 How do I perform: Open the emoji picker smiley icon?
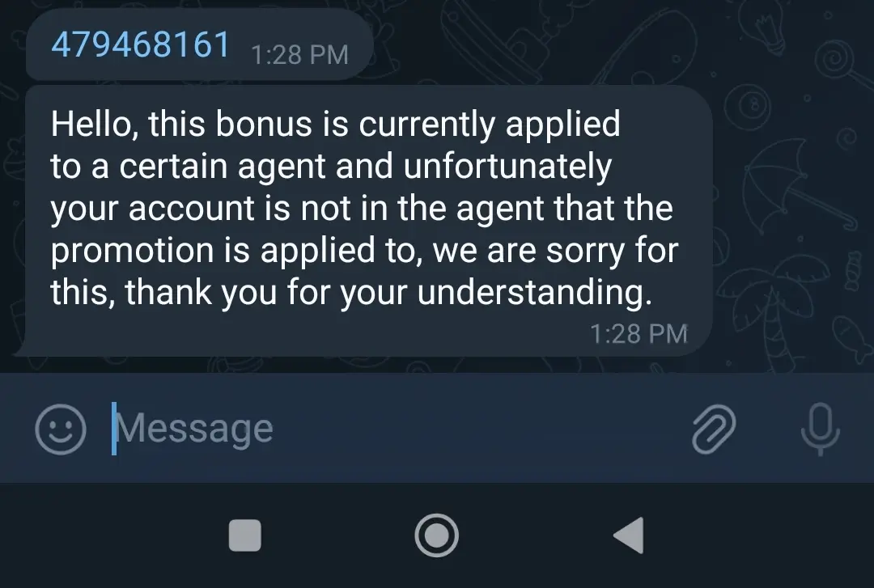click(x=61, y=429)
